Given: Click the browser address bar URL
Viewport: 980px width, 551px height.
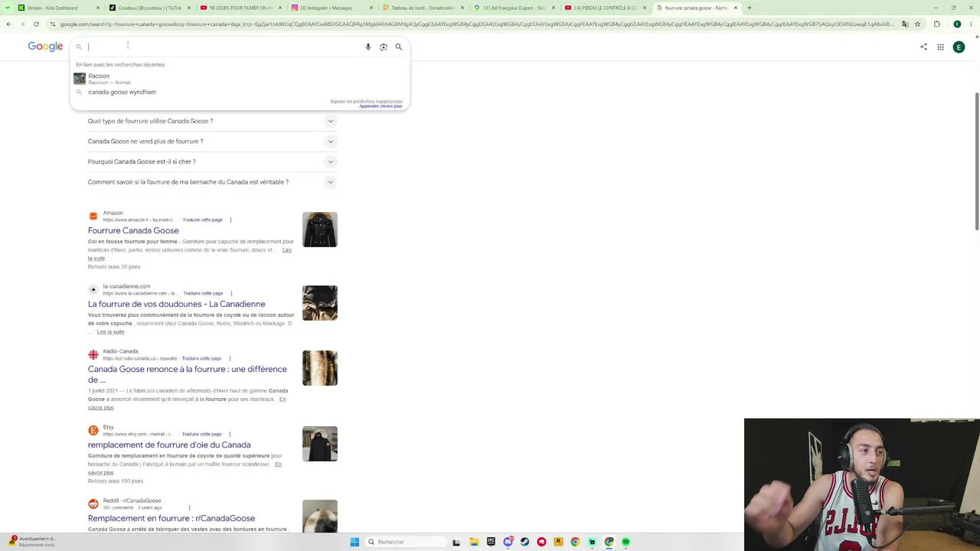Looking at the screenshot, I should click(x=478, y=24).
